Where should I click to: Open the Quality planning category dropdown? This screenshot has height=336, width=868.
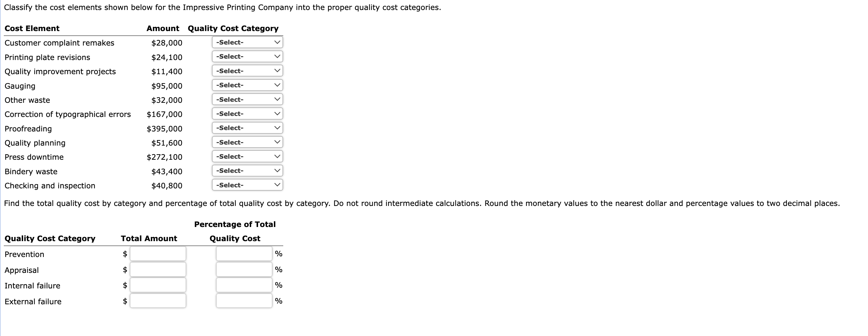[247, 142]
